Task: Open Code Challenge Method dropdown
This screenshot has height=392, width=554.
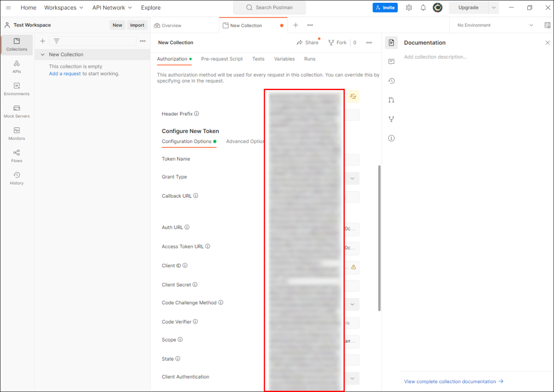Action: tap(352, 304)
